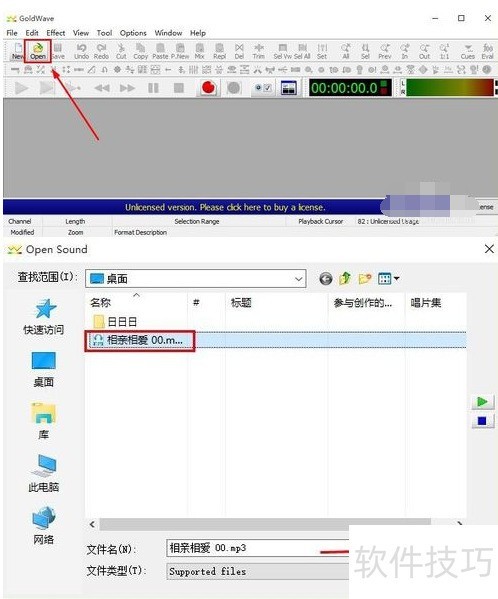This screenshot has width=498, height=599.
Task: Click the zoom All icon
Action: point(346,51)
